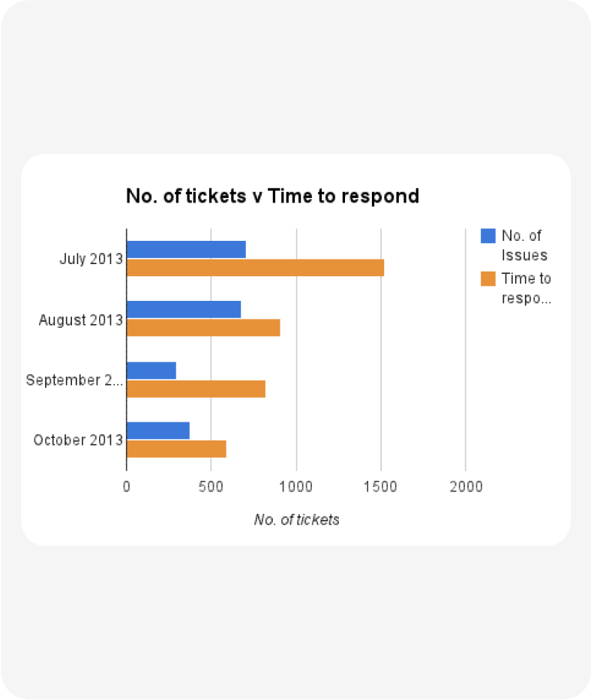Click the orange Time to respond legend swatch
This screenshot has height=700, width=591.
[487, 279]
